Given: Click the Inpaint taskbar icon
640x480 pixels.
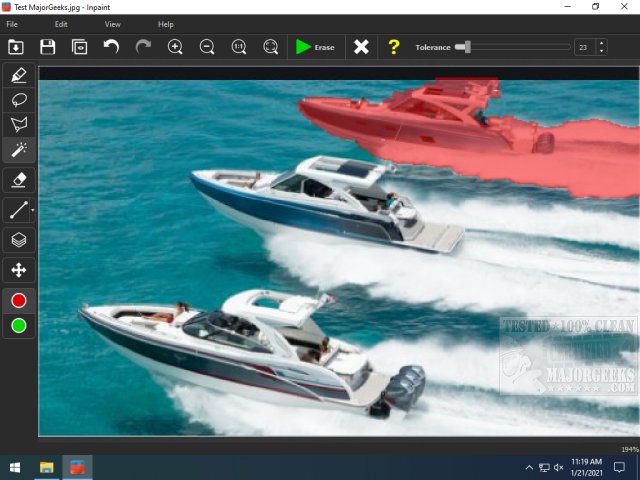Looking at the screenshot, I should (77, 467).
